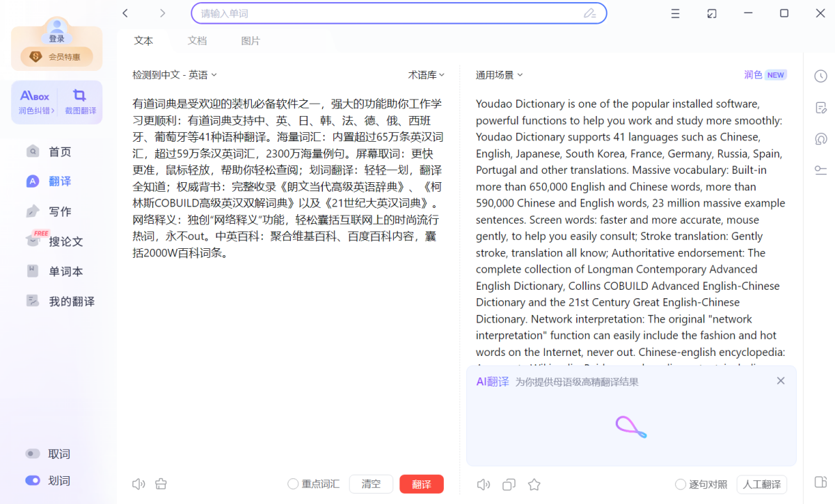835x504 pixels.
Task: Open the hamburger menu in the title bar
Action: click(x=675, y=13)
